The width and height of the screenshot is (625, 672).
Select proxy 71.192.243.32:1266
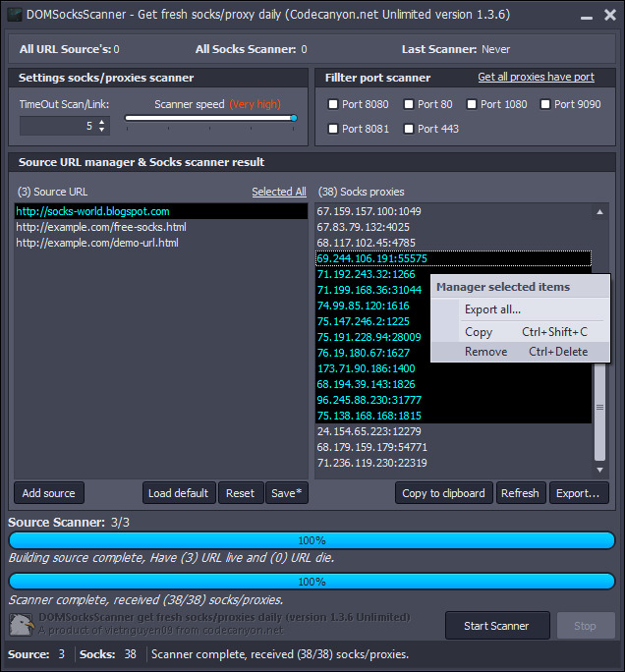pyautogui.click(x=373, y=274)
